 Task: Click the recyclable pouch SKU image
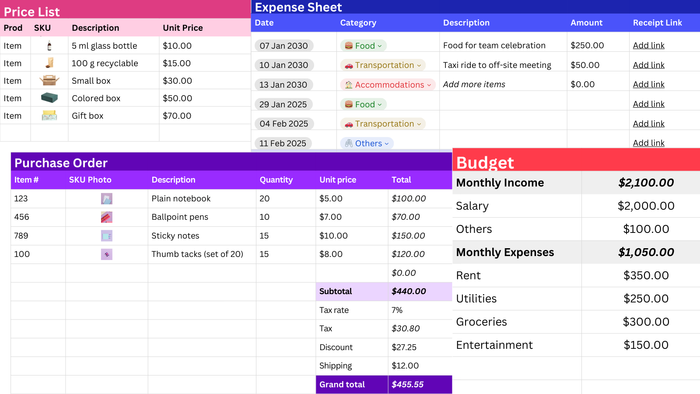(49, 63)
